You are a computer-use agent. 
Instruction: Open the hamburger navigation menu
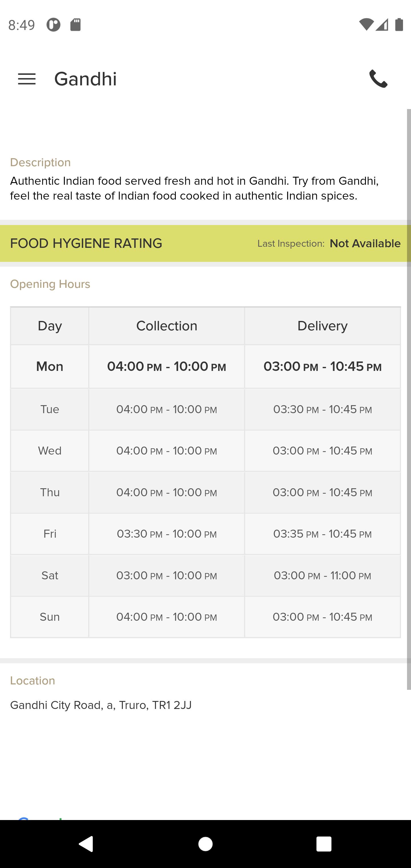click(27, 79)
